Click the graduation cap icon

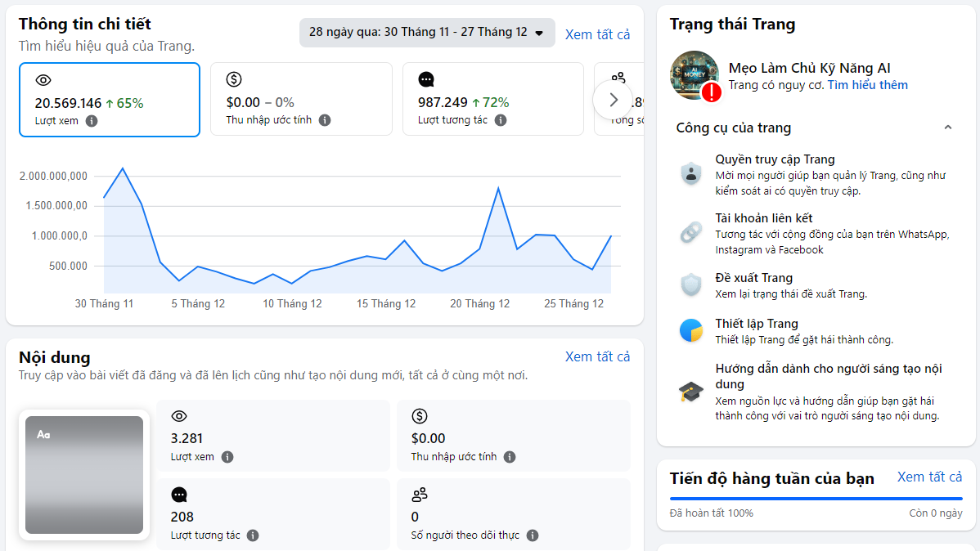pyautogui.click(x=691, y=392)
